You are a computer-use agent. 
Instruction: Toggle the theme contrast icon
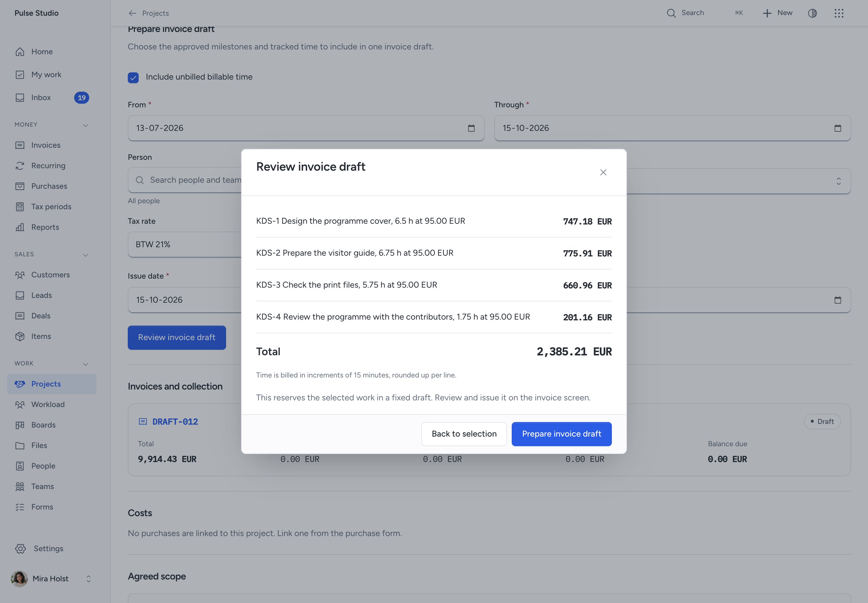point(812,13)
